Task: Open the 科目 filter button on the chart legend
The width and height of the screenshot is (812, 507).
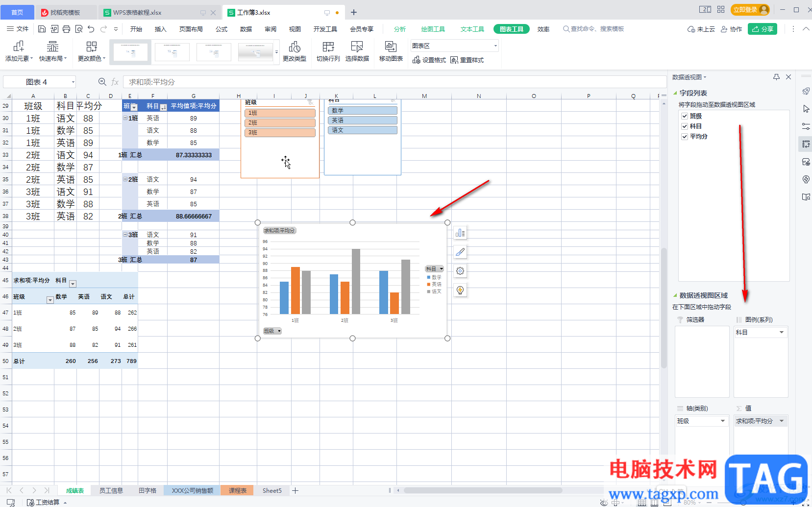Action: pos(434,268)
